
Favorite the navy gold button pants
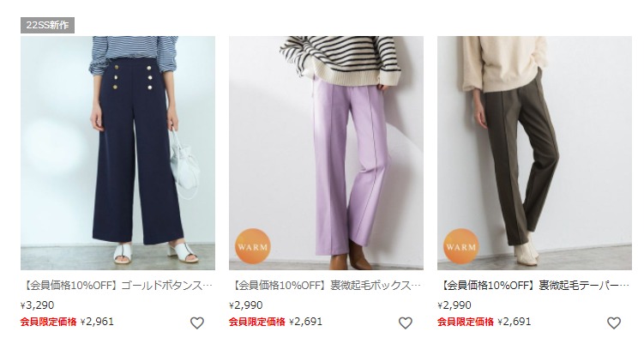[x=196, y=323]
